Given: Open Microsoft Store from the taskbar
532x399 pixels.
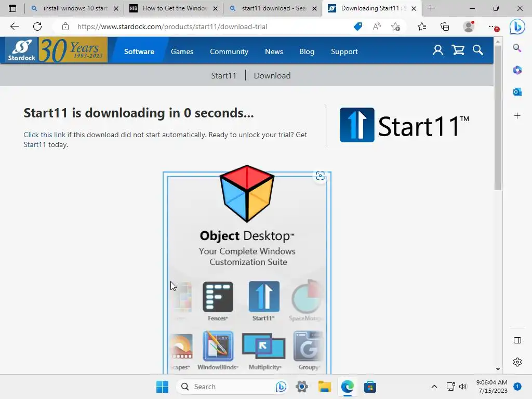Looking at the screenshot, I should click(370, 387).
